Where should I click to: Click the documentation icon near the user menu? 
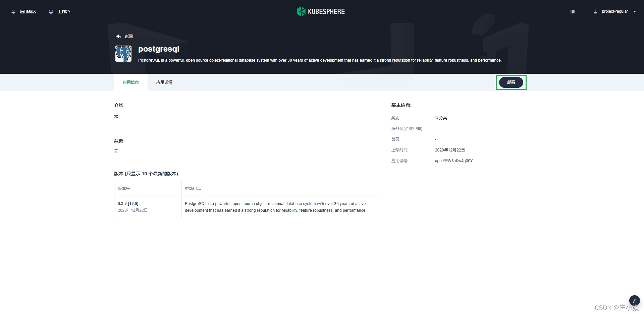pos(572,12)
